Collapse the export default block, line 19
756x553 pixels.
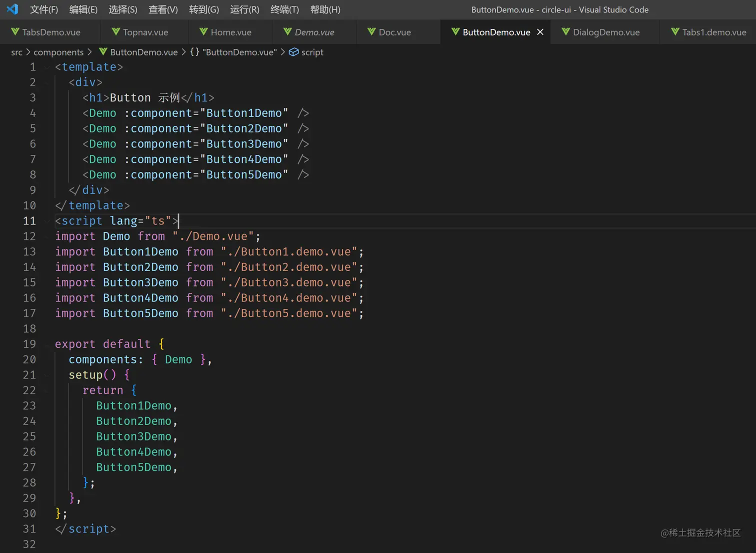click(47, 344)
